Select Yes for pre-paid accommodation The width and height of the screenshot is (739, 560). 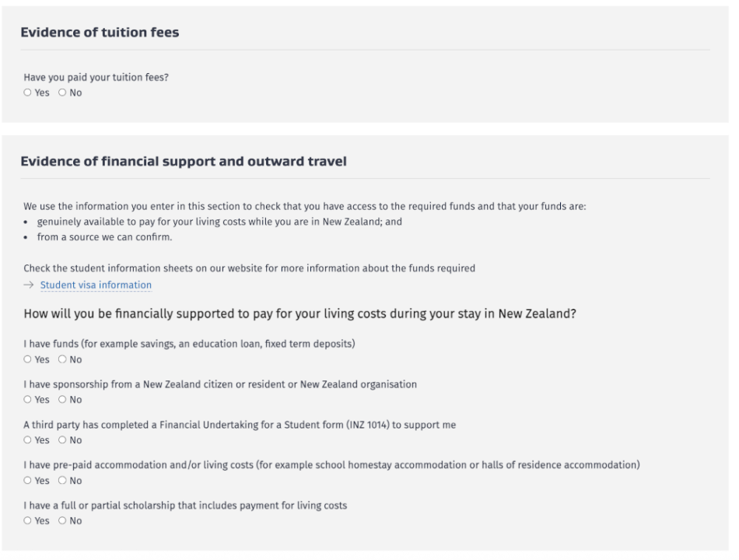[28, 481]
